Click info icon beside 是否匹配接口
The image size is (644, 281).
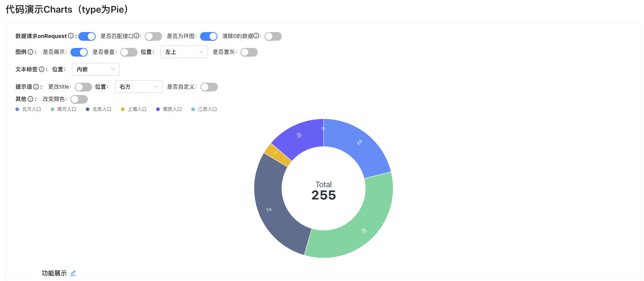[x=136, y=36]
